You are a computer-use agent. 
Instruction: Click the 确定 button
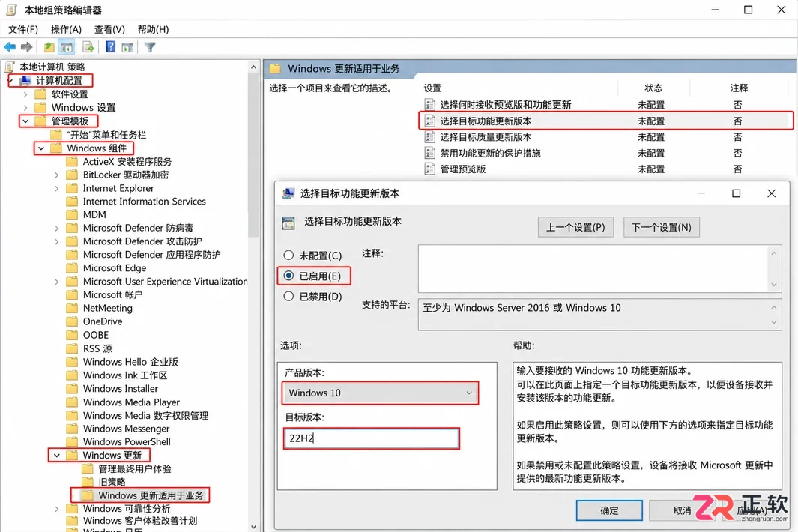pos(609,510)
